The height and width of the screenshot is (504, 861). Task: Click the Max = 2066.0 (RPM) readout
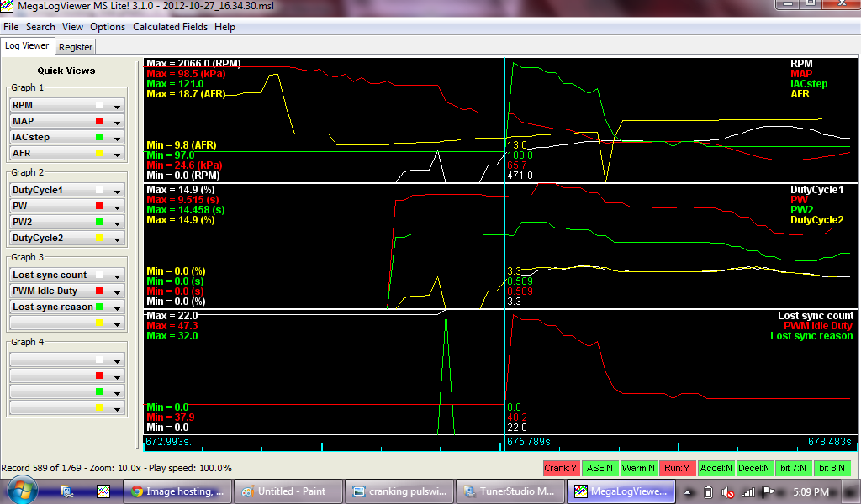pos(193,63)
